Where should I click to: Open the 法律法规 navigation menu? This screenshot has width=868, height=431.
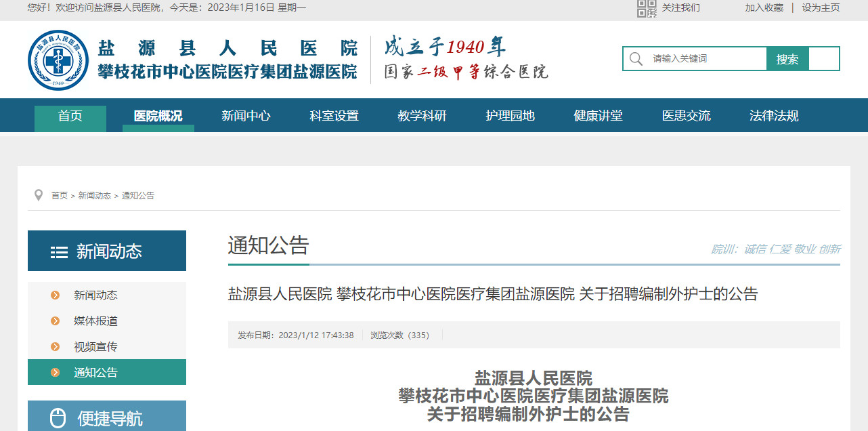774,116
